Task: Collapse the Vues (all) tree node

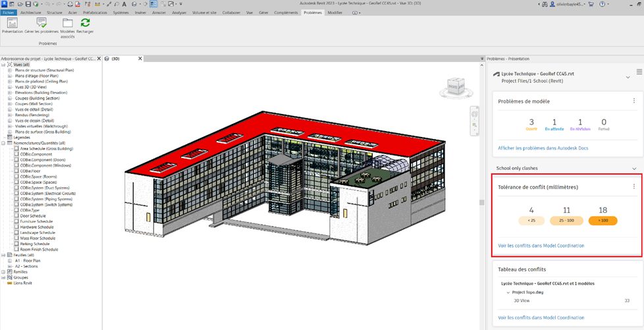Action: click(3, 65)
